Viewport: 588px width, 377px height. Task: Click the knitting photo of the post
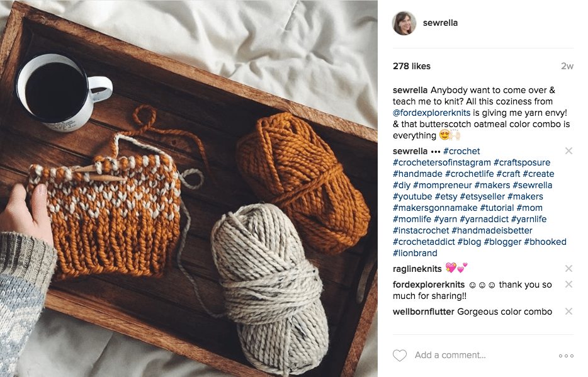[x=189, y=189]
